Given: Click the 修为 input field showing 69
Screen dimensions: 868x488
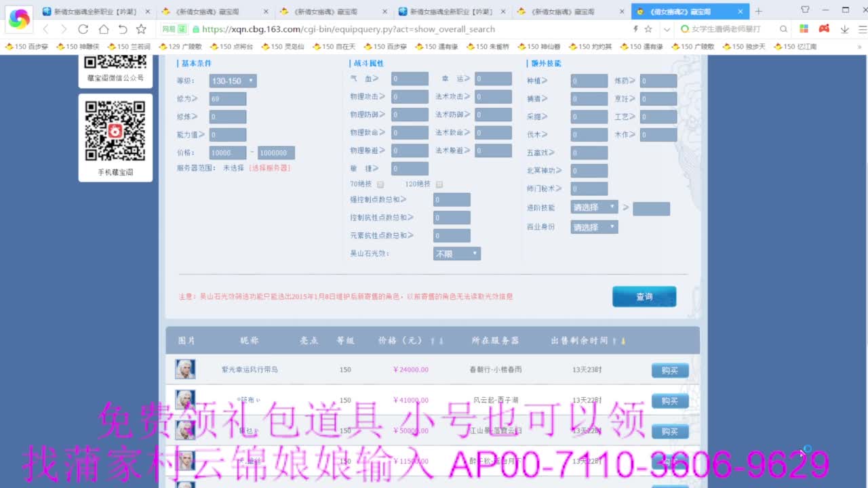Looking at the screenshot, I should coord(228,99).
